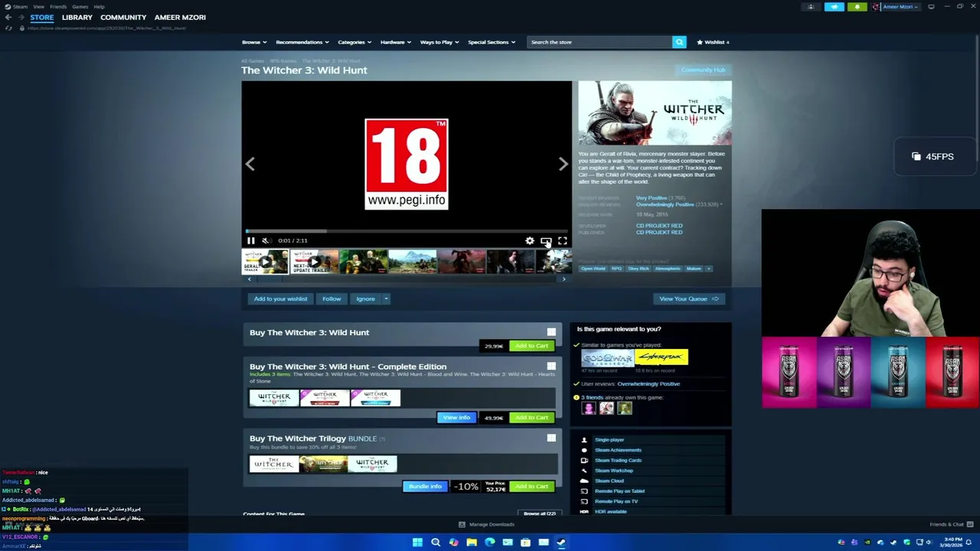Add The Witcher 3 base game to cart
980x551 pixels.
[x=531, y=346]
